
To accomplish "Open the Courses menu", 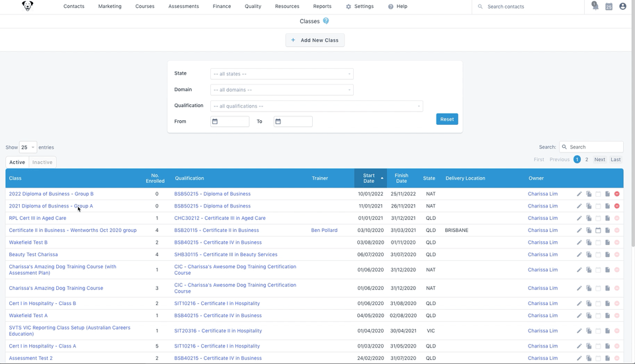I will point(145,7).
